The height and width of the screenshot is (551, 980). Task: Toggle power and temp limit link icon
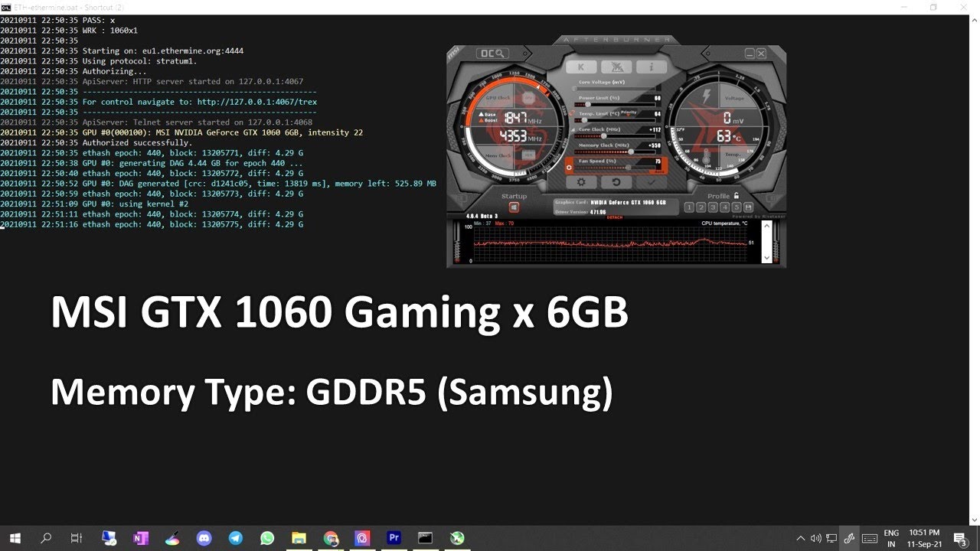[x=571, y=112]
